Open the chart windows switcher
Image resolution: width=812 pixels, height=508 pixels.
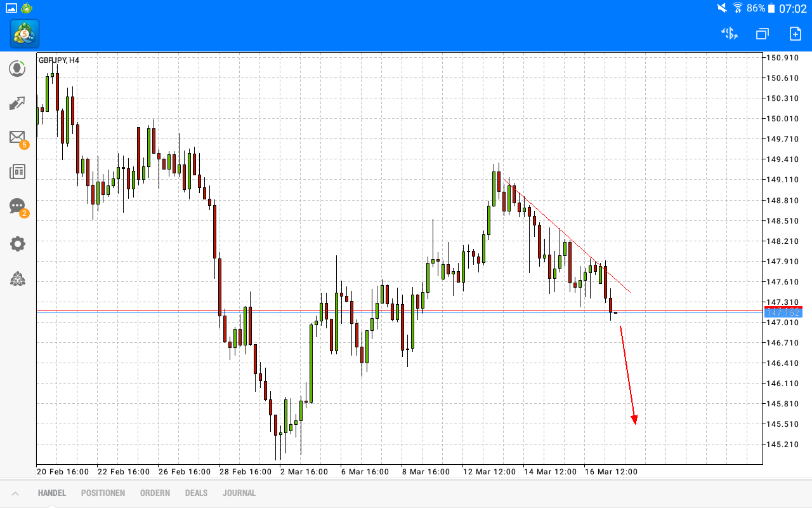pyautogui.click(x=761, y=34)
